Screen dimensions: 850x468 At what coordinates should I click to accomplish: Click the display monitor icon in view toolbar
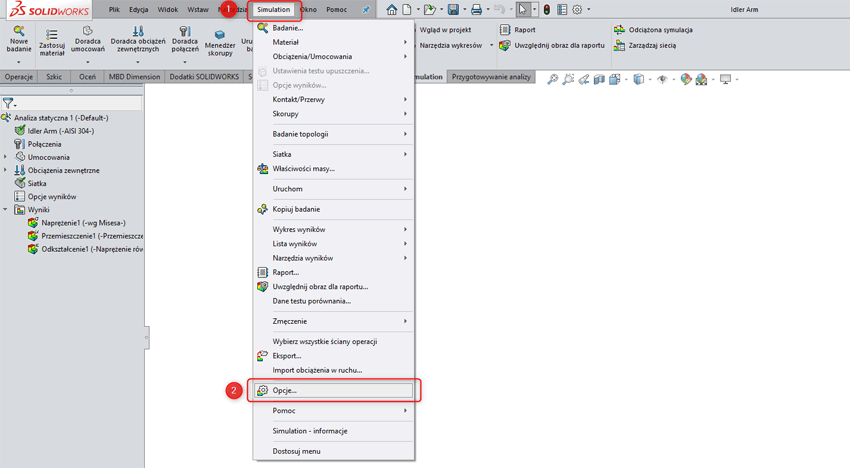click(x=725, y=79)
